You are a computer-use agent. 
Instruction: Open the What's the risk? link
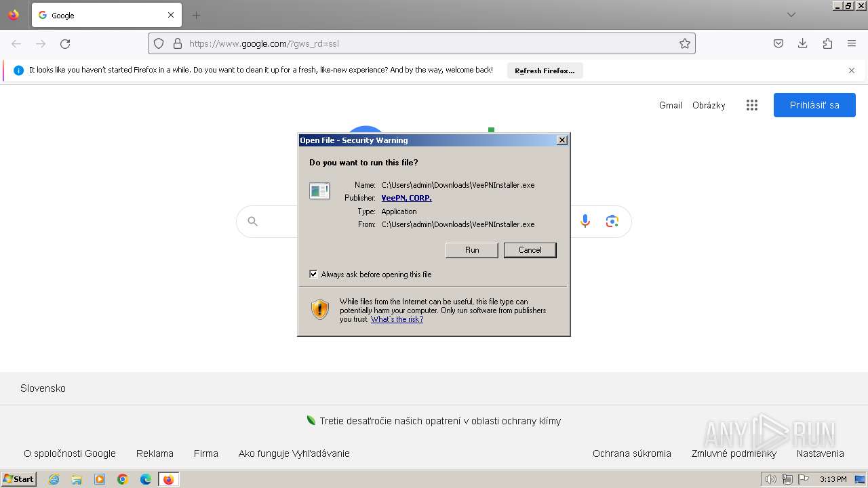[397, 319]
